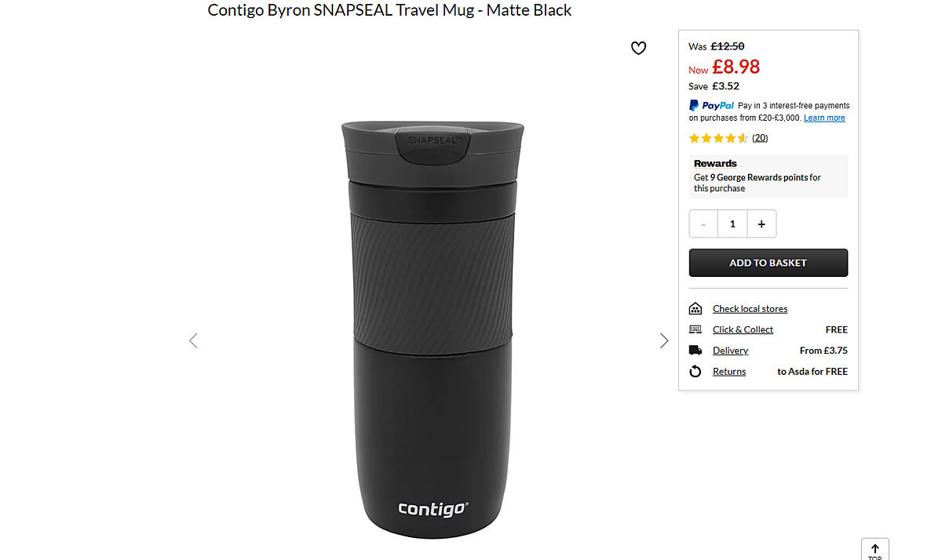Show previous product image with left arrow

point(193,340)
